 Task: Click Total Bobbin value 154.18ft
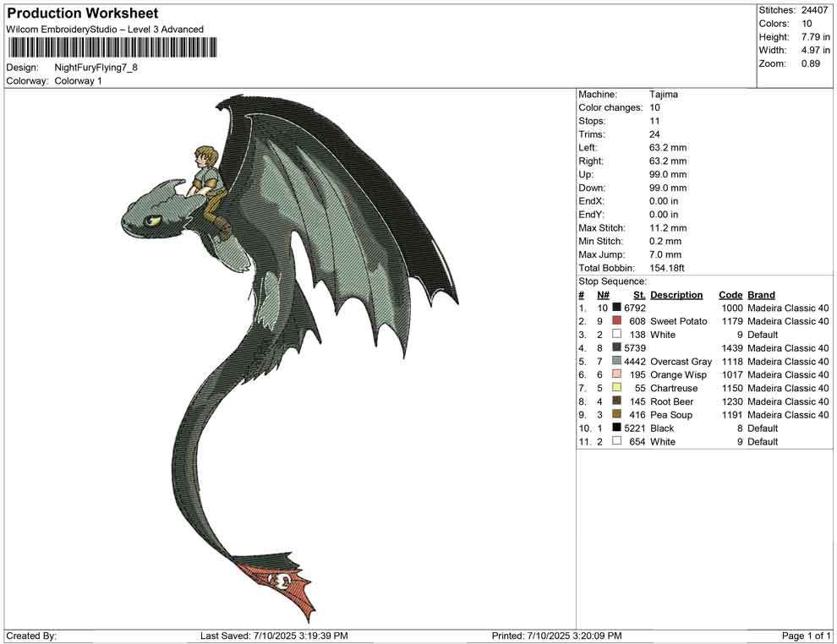coord(667,268)
